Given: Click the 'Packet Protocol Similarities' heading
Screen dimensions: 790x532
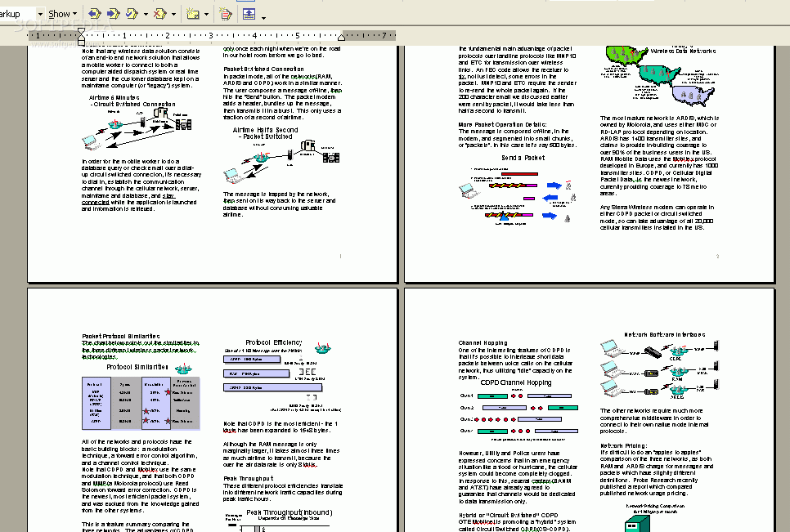Looking at the screenshot, I should point(121,336).
